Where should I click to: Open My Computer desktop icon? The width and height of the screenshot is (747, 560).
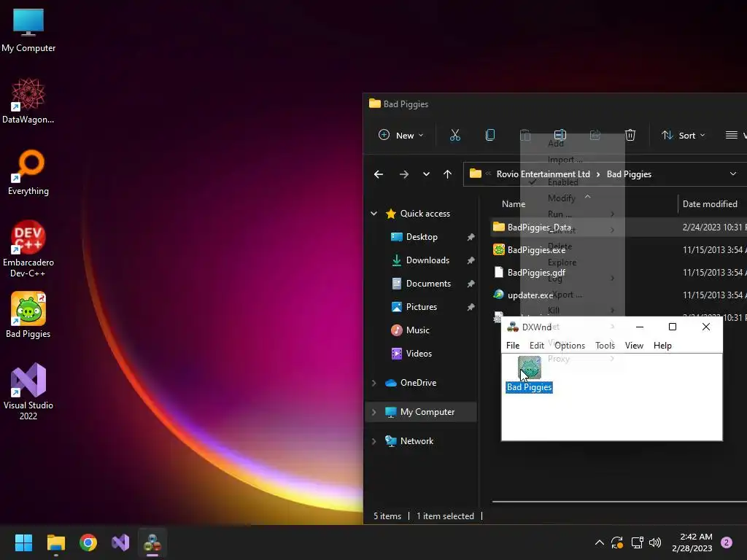(28, 31)
